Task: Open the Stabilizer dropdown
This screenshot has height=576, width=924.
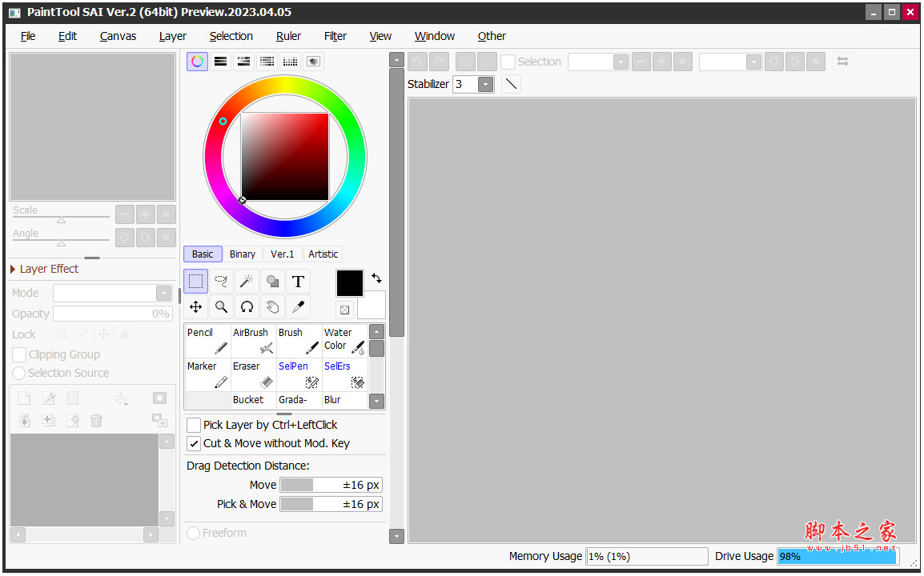Action: pyautogui.click(x=485, y=84)
